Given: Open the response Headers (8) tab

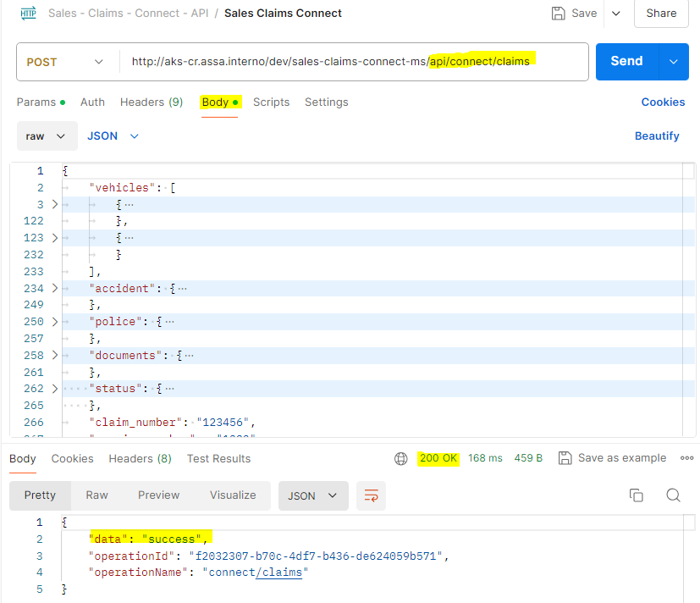Looking at the screenshot, I should tap(141, 459).
